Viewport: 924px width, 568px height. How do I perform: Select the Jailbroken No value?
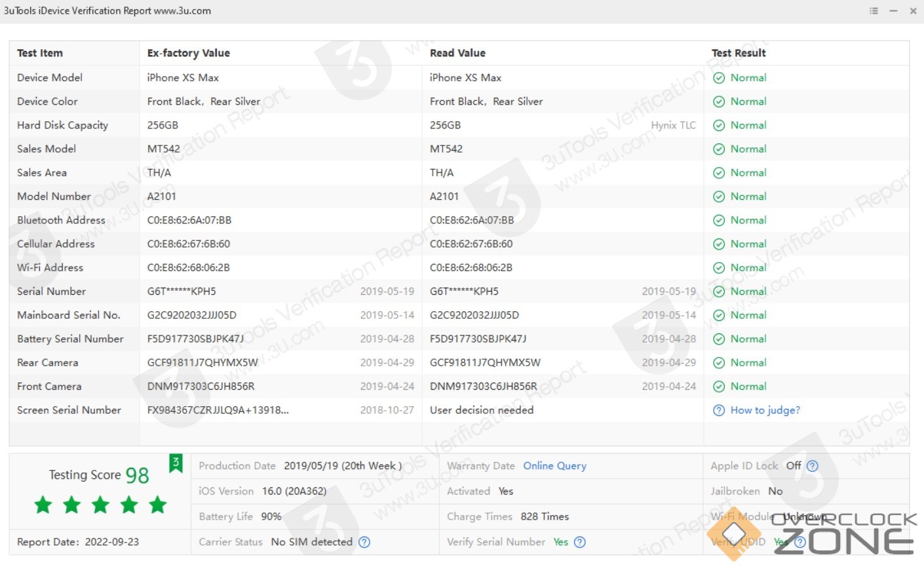pyautogui.click(x=775, y=491)
